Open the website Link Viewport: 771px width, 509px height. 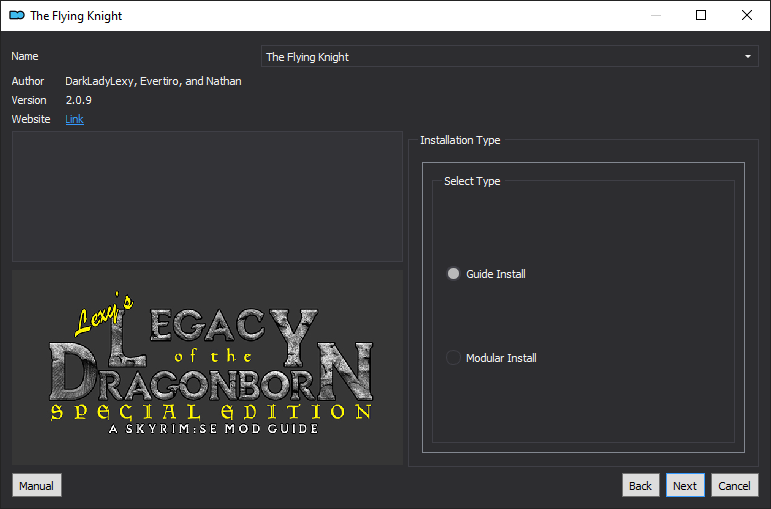pos(74,119)
